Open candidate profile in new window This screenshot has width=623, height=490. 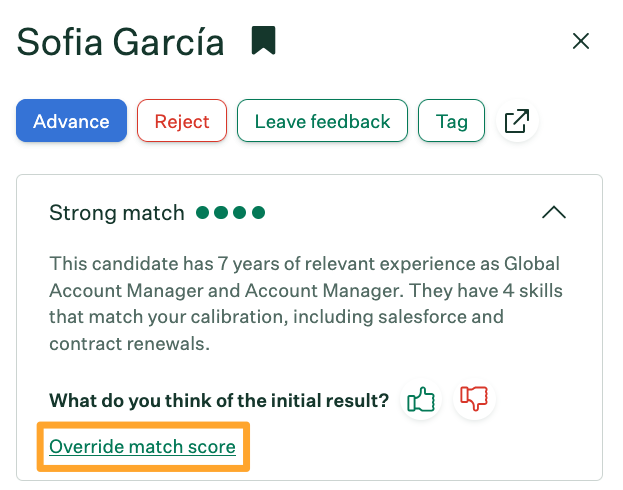[x=516, y=122]
